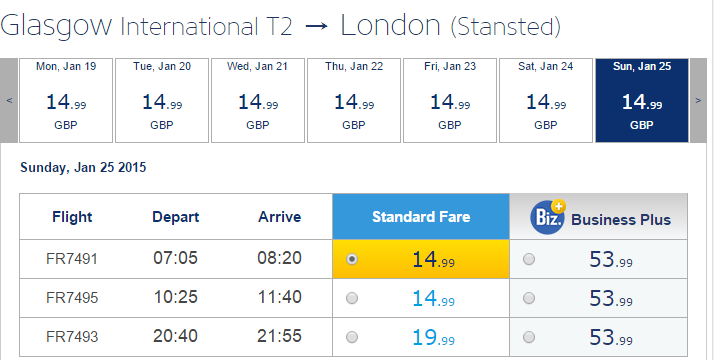Switch to Tue, Jan 20 date tab
714x360 pixels.
point(162,101)
